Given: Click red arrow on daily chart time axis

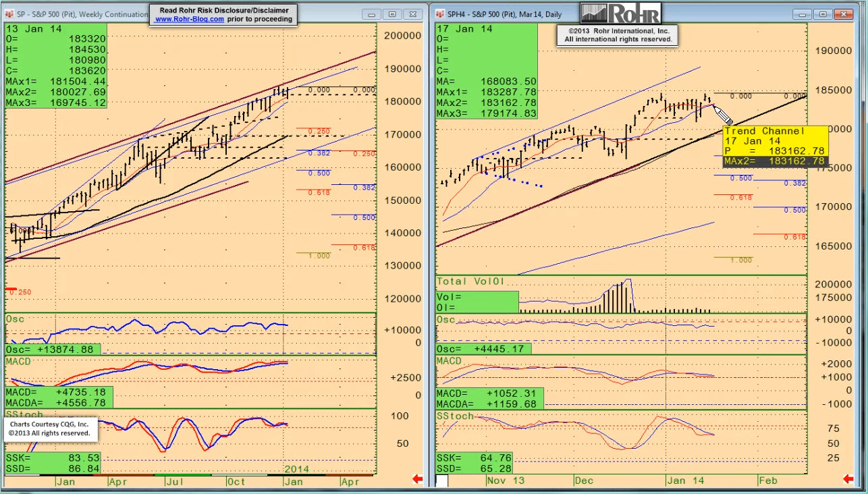Looking at the screenshot, I should pos(849,479).
